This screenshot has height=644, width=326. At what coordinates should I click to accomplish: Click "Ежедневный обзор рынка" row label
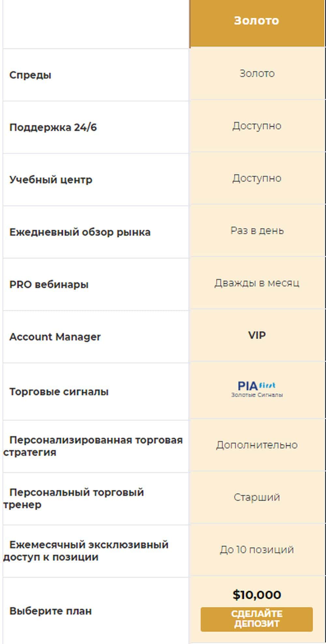80,232
